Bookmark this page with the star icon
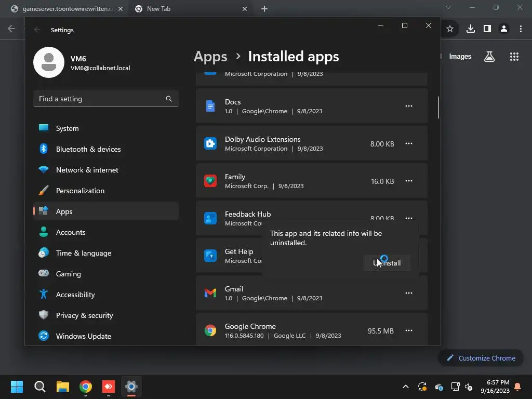Screen dimensions: 532x399 click(450, 29)
